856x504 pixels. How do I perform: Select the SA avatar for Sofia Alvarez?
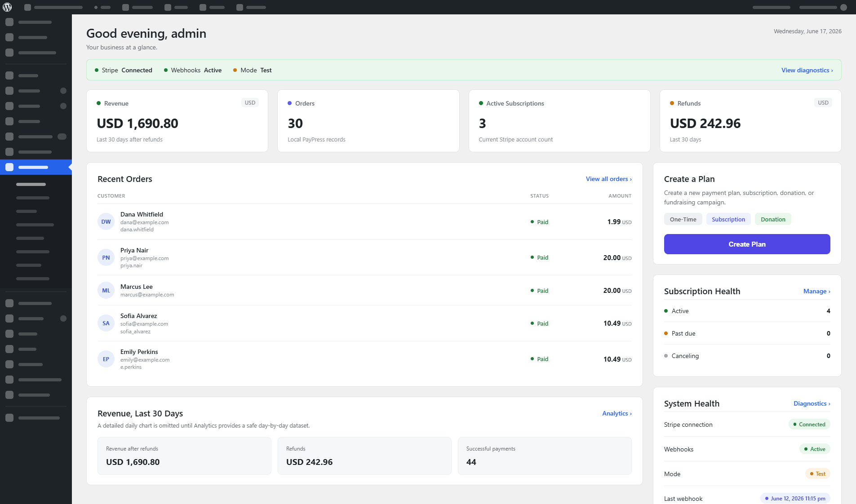[x=106, y=323]
